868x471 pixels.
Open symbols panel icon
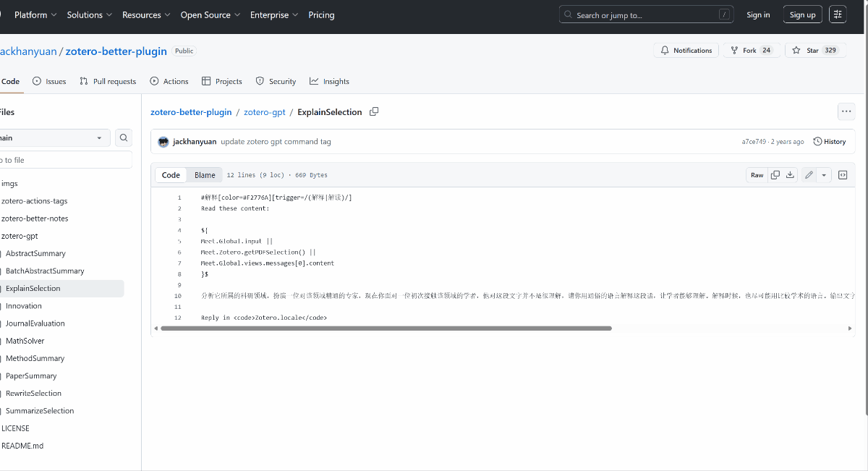tap(843, 175)
